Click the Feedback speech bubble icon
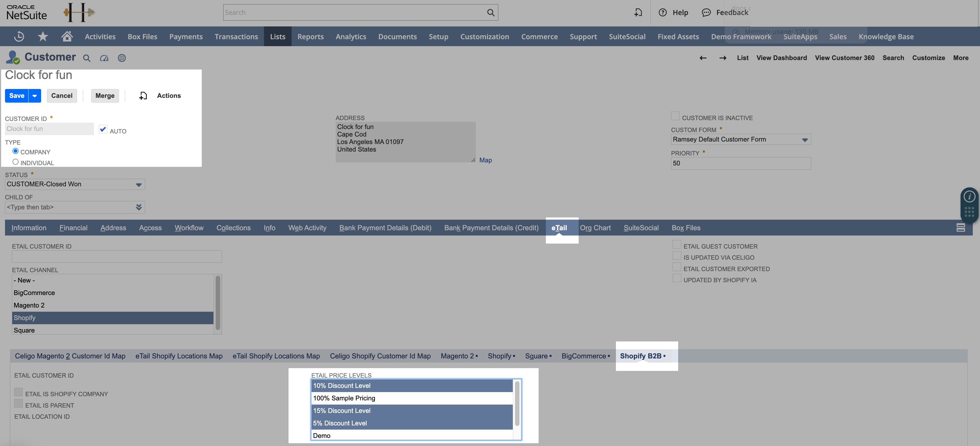The height and width of the screenshot is (446, 980). 706,13
